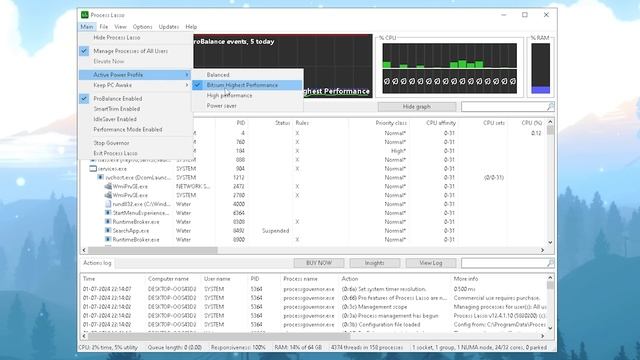Click the Hide graph button
Image resolution: width=640 pixels, height=360 pixels.
pyautogui.click(x=417, y=107)
